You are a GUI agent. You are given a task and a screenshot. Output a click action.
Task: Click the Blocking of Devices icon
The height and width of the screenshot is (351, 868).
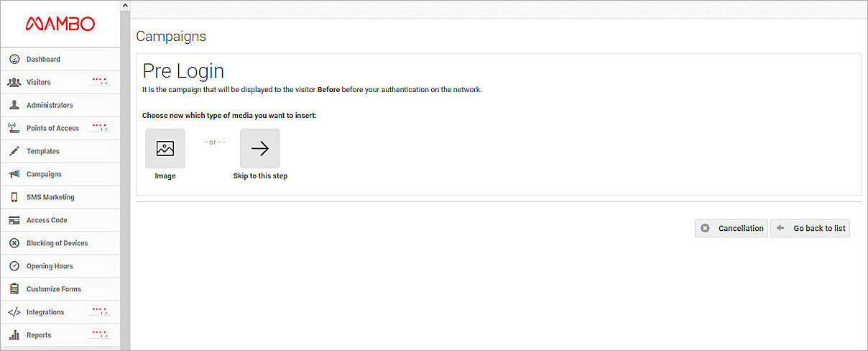(x=14, y=243)
